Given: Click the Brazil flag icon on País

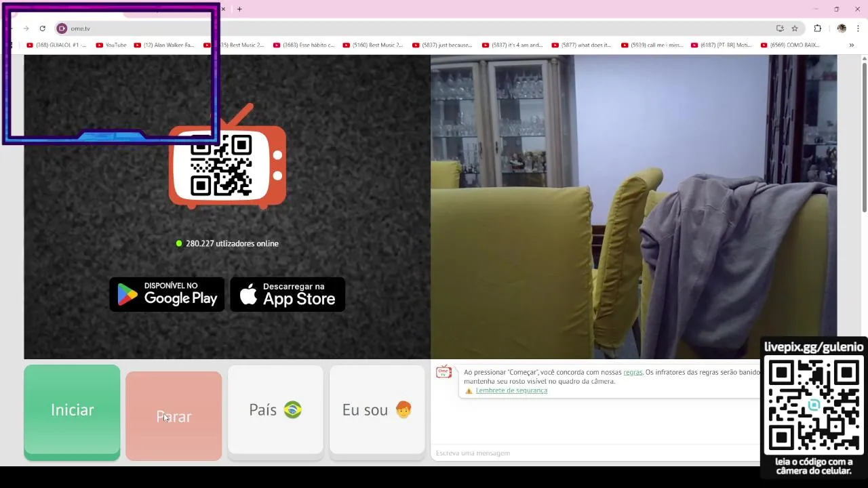Looking at the screenshot, I should 292,410.
